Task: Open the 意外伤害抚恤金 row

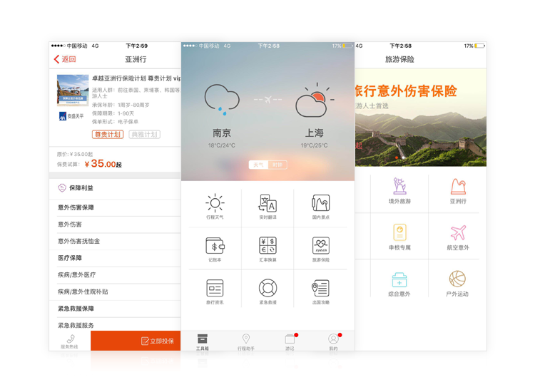Action: pyautogui.click(x=115, y=242)
